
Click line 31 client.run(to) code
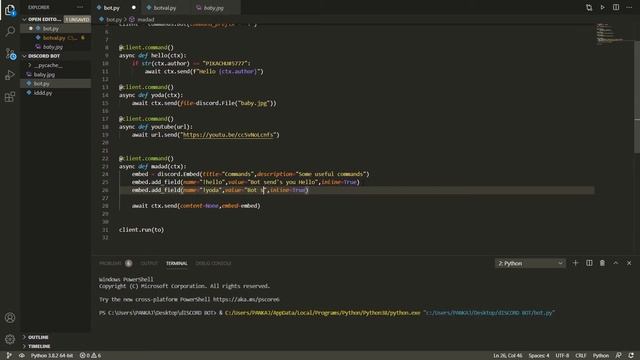141,230
